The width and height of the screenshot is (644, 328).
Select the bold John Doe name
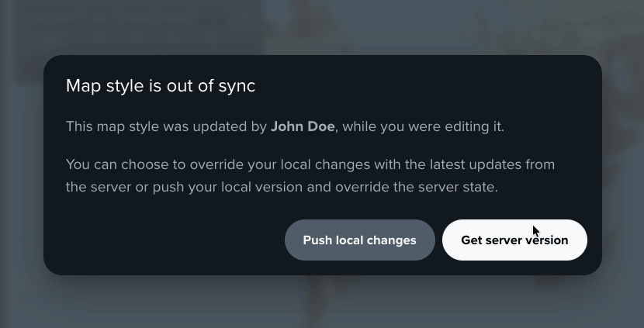(x=303, y=126)
